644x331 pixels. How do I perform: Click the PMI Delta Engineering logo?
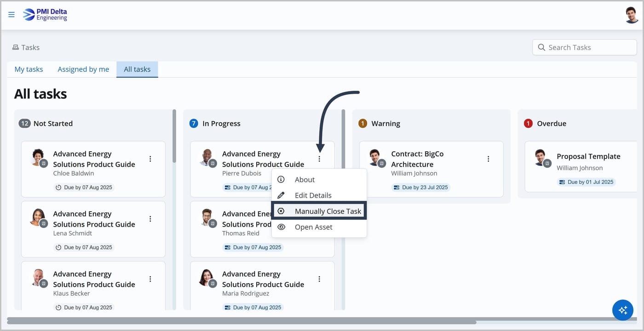[x=45, y=15]
